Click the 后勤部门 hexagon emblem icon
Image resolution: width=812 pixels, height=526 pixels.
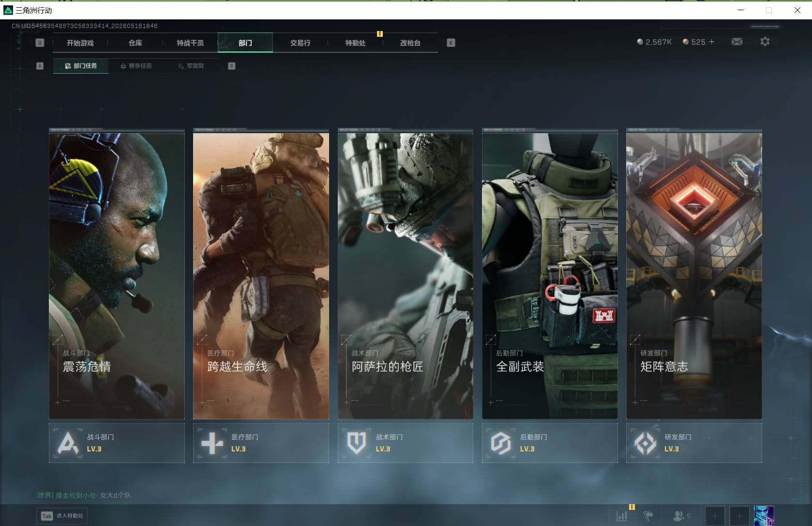[501, 443]
